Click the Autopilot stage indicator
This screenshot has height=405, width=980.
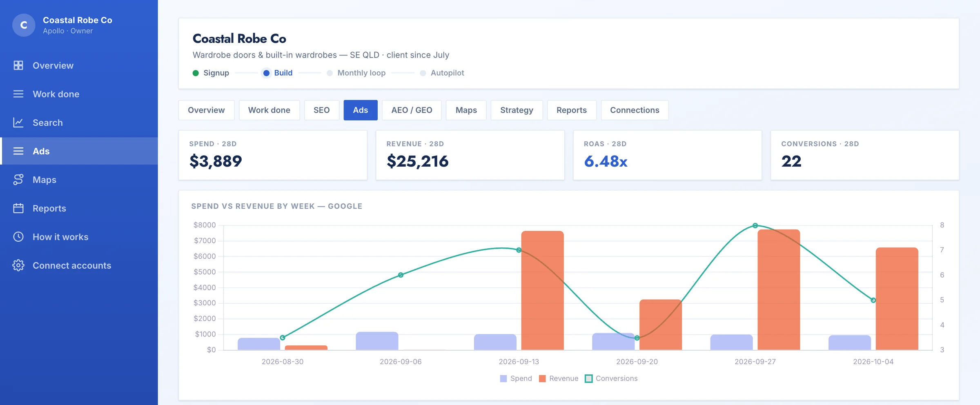[x=442, y=73]
